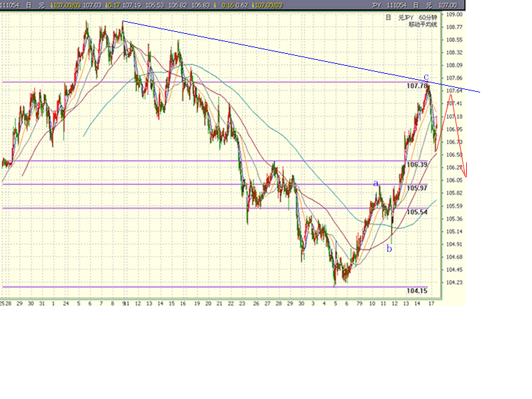Click the 106.53 quote in top bar
Image resolution: width=532 pixels, height=399 pixels.
coord(155,5)
